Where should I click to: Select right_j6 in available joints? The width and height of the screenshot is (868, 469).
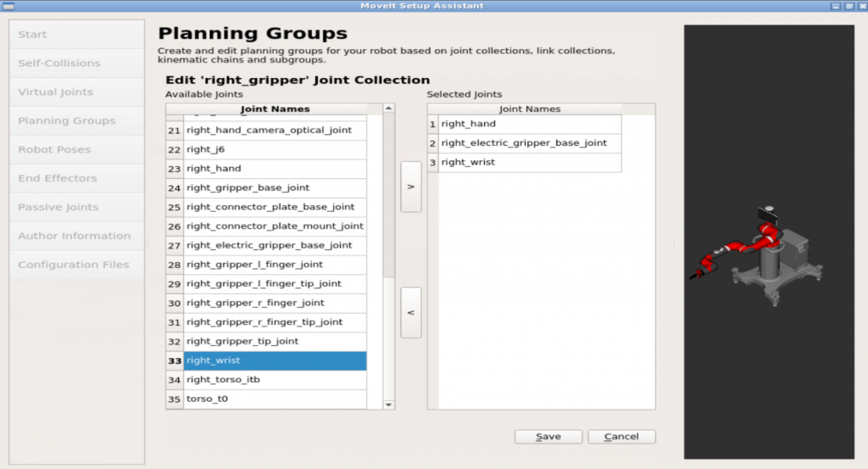tap(275, 149)
